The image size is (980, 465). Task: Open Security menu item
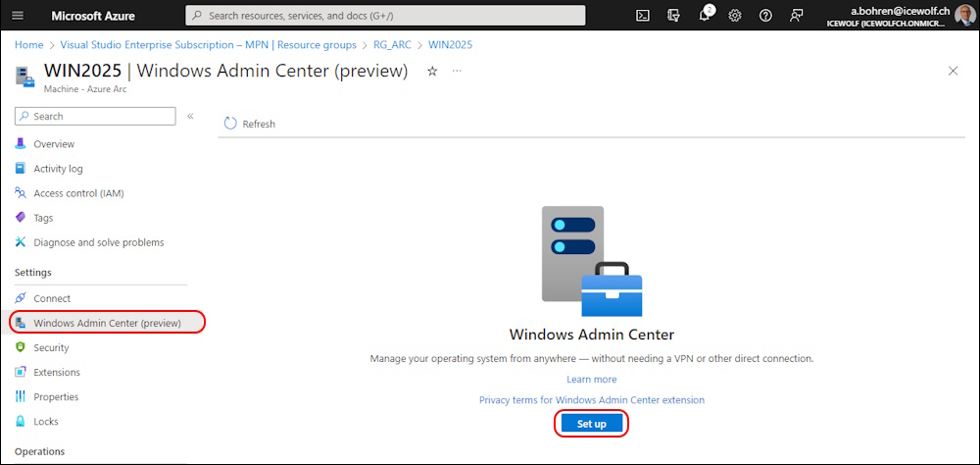51,347
